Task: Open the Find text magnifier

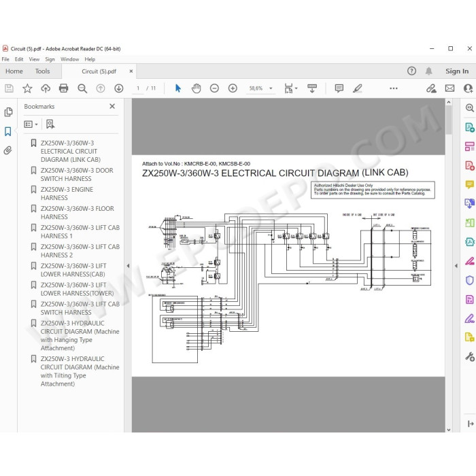Action: point(82,88)
